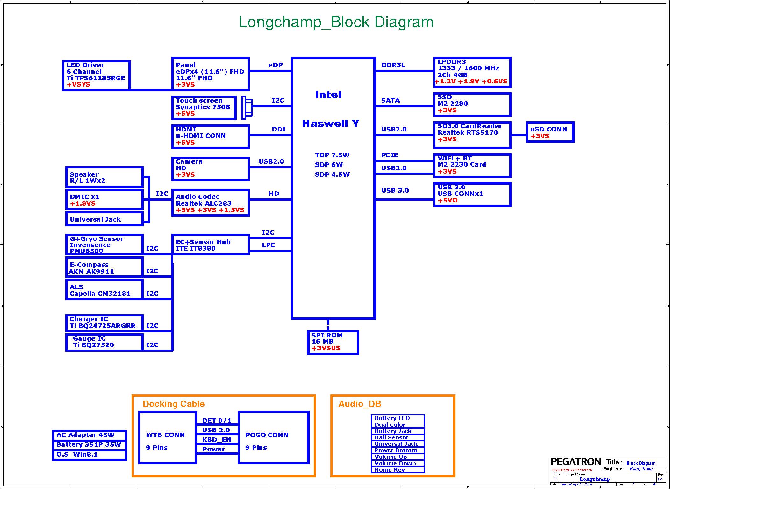The height and width of the screenshot is (532, 775).
Task: Select the Camera HD block
Action: coord(211,169)
